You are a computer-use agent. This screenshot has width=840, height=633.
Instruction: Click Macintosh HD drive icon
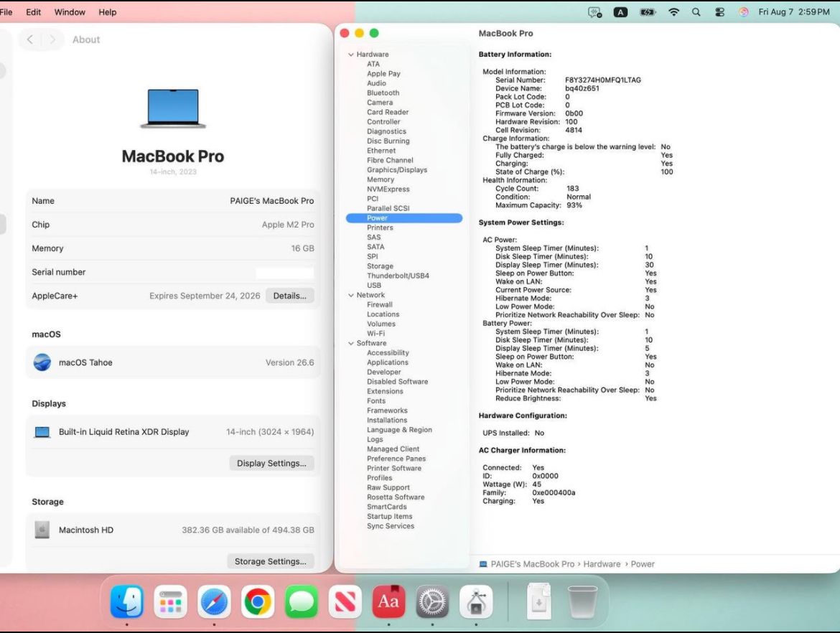[x=42, y=530]
